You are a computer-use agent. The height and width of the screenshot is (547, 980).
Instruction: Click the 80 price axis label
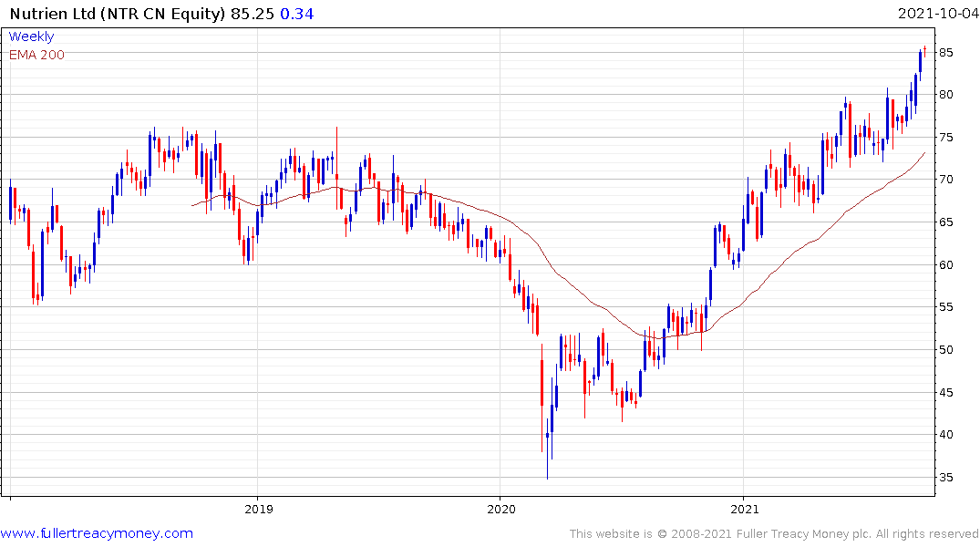[x=945, y=95]
